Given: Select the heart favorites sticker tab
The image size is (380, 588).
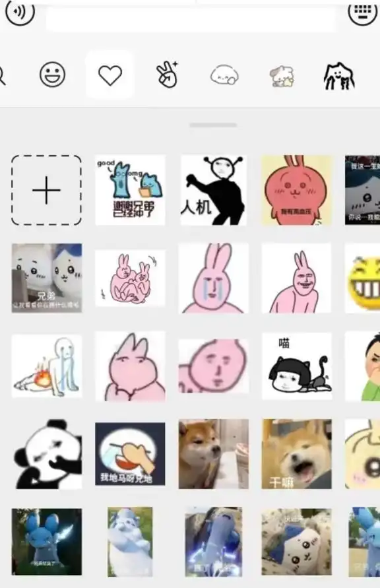Looking at the screenshot, I should 110,75.
